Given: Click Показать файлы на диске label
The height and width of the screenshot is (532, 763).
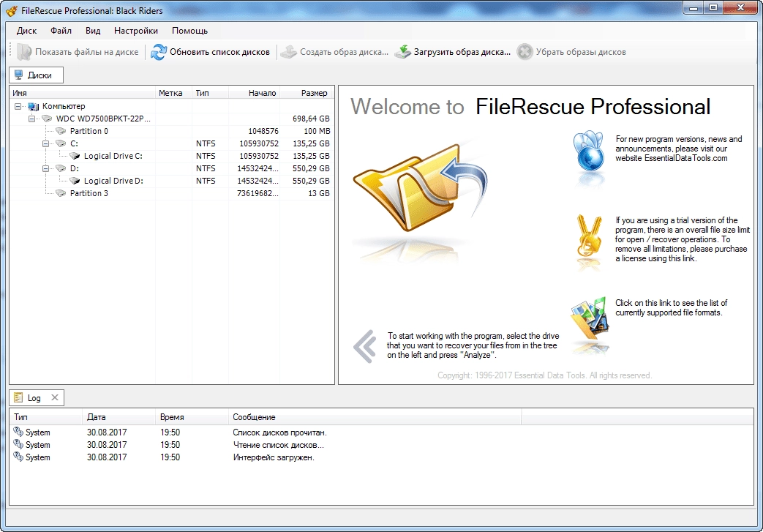Looking at the screenshot, I should (x=86, y=52).
